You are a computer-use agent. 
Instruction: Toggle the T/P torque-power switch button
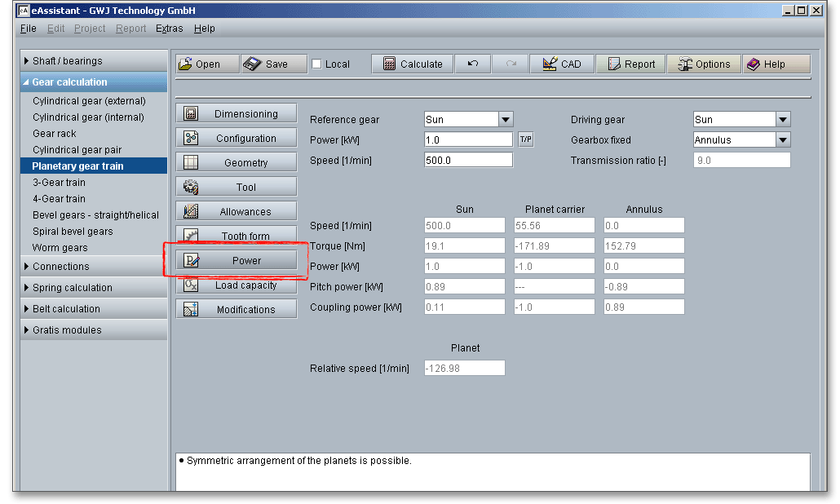(x=526, y=139)
